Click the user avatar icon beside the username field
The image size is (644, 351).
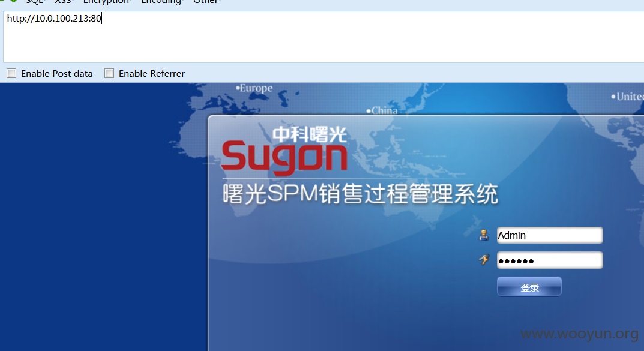pyautogui.click(x=484, y=235)
